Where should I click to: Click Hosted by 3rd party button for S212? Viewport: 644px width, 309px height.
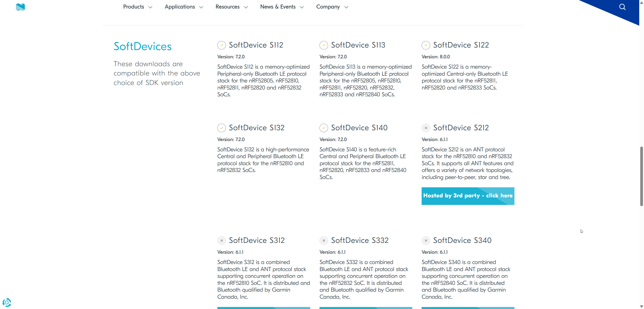pos(468,196)
